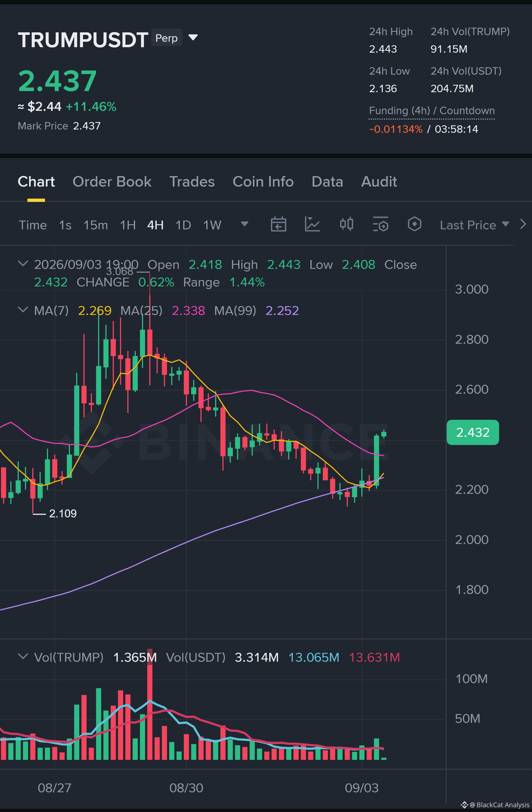Switch to the Order Book tab

point(112,182)
